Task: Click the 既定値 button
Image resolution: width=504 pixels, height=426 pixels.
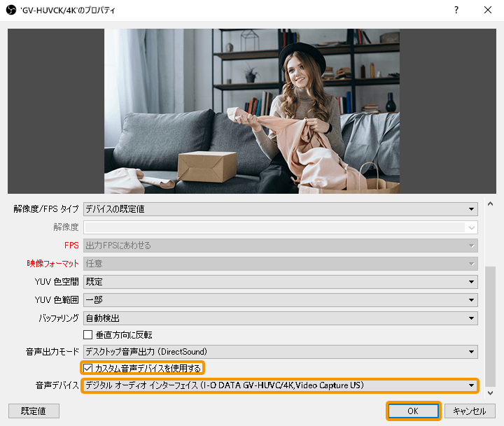Action: point(34,411)
